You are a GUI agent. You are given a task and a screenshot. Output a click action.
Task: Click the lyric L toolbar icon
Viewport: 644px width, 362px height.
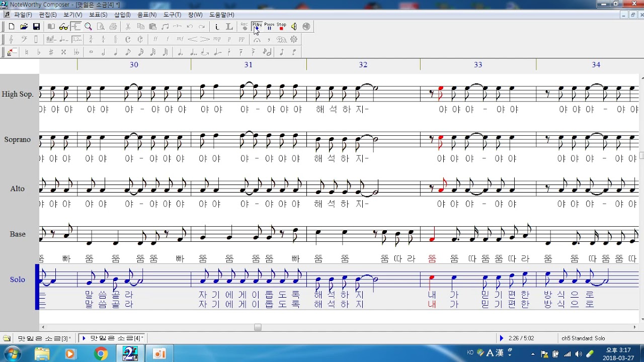[x=229, y=27]
